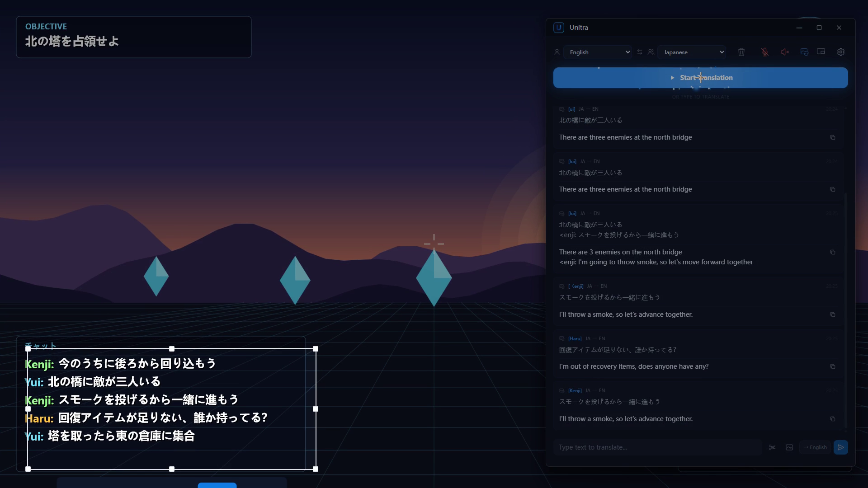Click Haru's chat line in game chat

pyautogui.click(x=146, y=418)
